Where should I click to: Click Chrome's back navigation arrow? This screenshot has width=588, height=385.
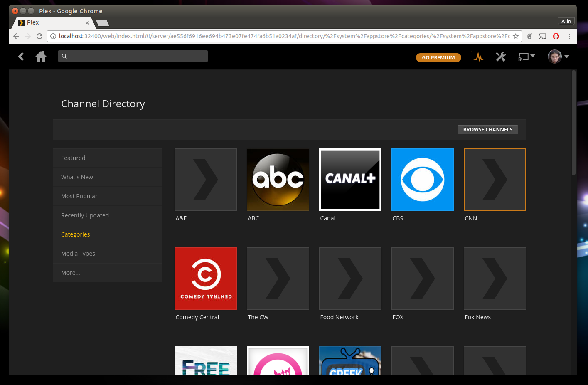(x=16, y=36)
